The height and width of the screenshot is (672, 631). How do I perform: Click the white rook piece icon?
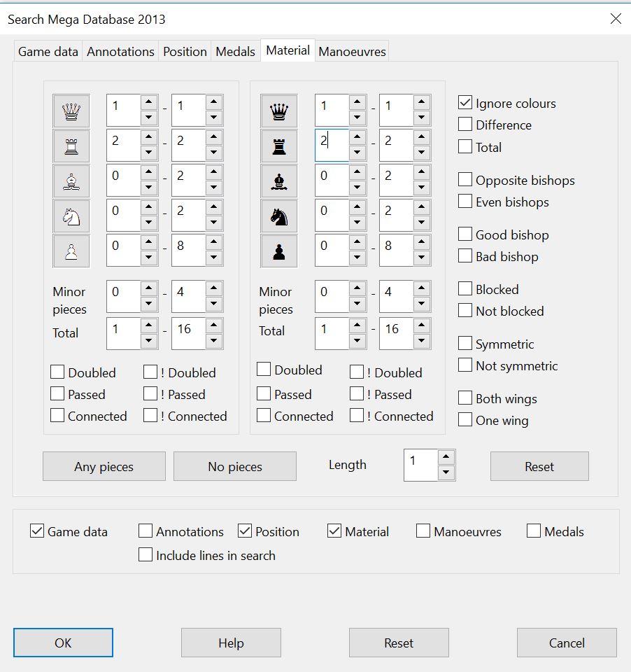[71, 146]
